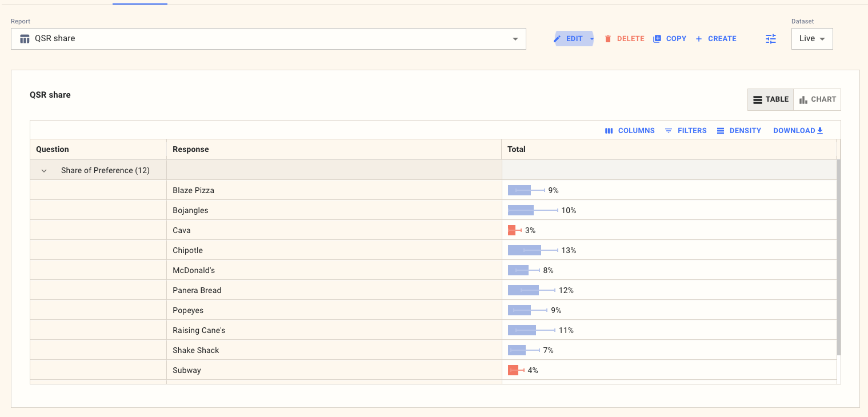
Task: Open the DENSITY menu
Action: tap(739, 131)
